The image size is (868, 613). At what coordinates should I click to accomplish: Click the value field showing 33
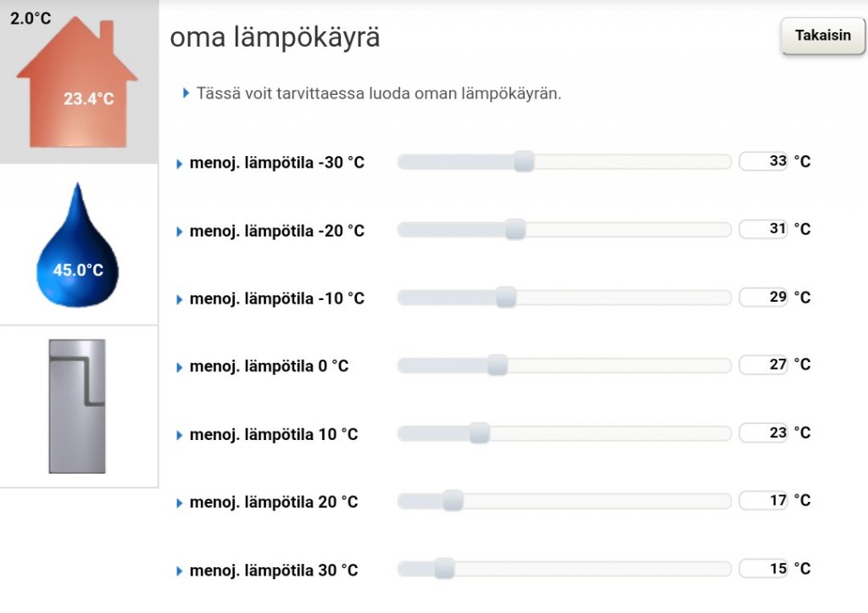click(x=764, y=161)
